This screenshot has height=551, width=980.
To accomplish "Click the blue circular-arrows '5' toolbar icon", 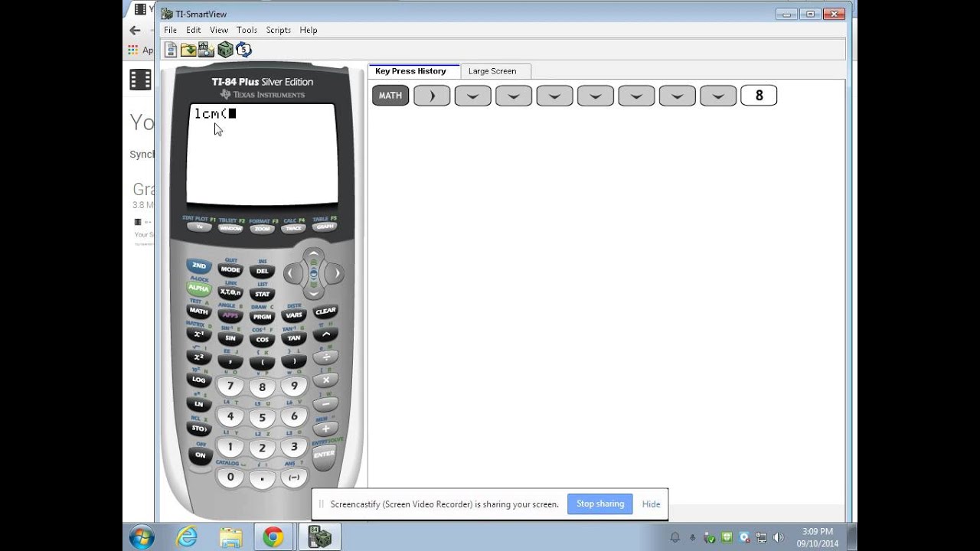I will [x=243, y=50].
